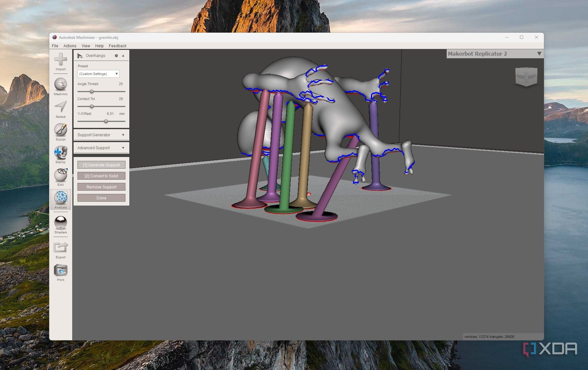Image resolution: width=588 pixels, height=370 pixels.
Task: Open the Sculpt brush tool
Action: (x=61, y=132)
